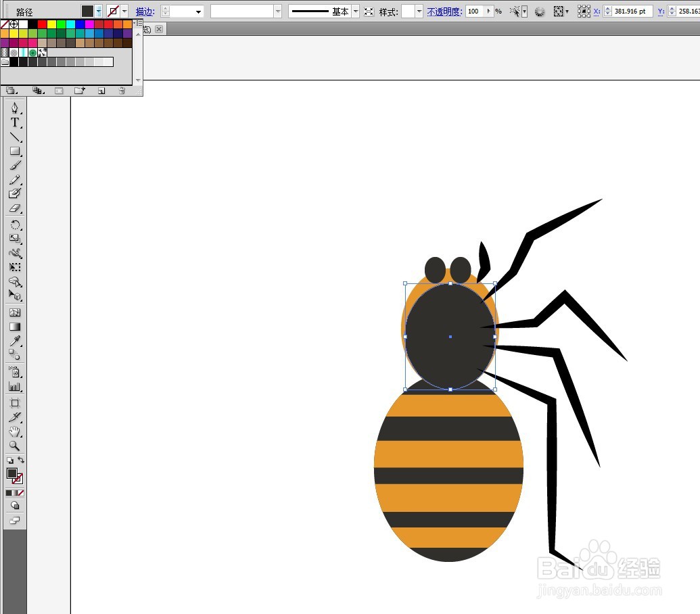Image resolution: width=700 pixels, height=614 pixels.
Task: Select the Blob Brush tool
Action: point(15,193)
